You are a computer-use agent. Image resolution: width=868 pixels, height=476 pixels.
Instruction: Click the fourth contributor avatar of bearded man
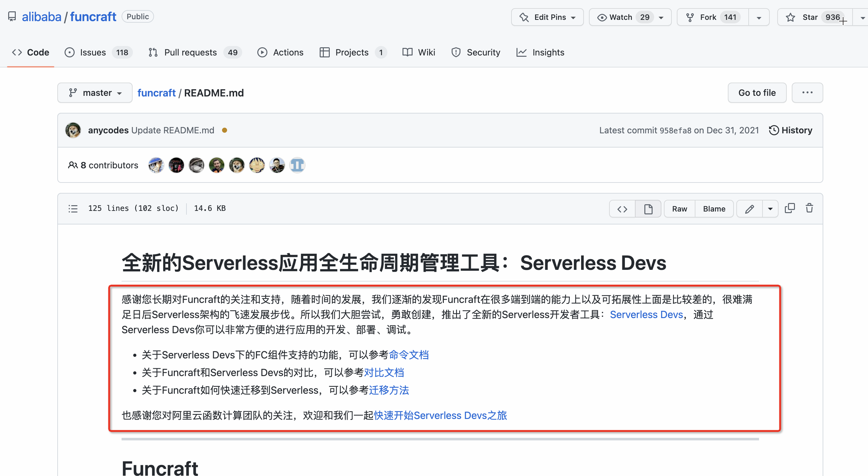217,165
